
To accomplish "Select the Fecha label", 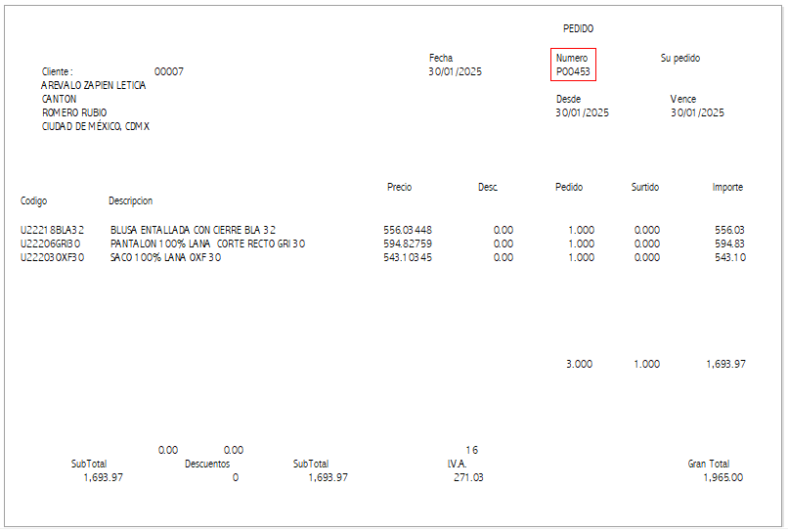I will click(441, 58).
